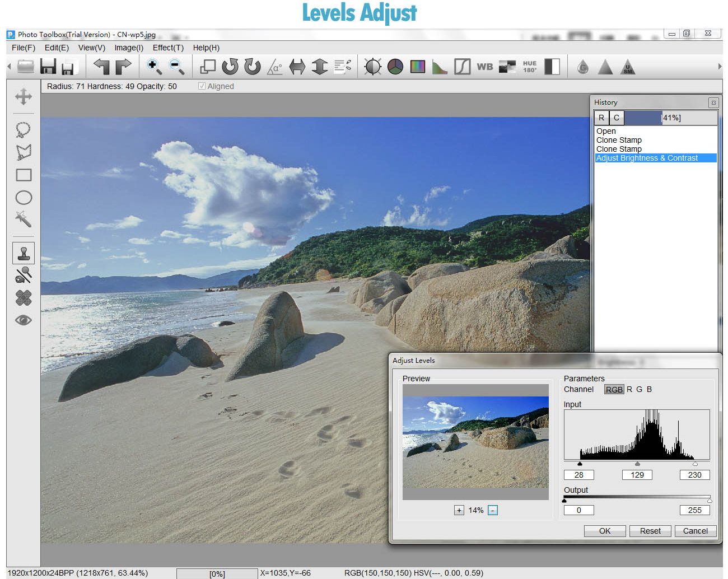The height and width of the screenshot is (579, 728).
Task: Open the Hue 180° adjustment
Action: 529,67
